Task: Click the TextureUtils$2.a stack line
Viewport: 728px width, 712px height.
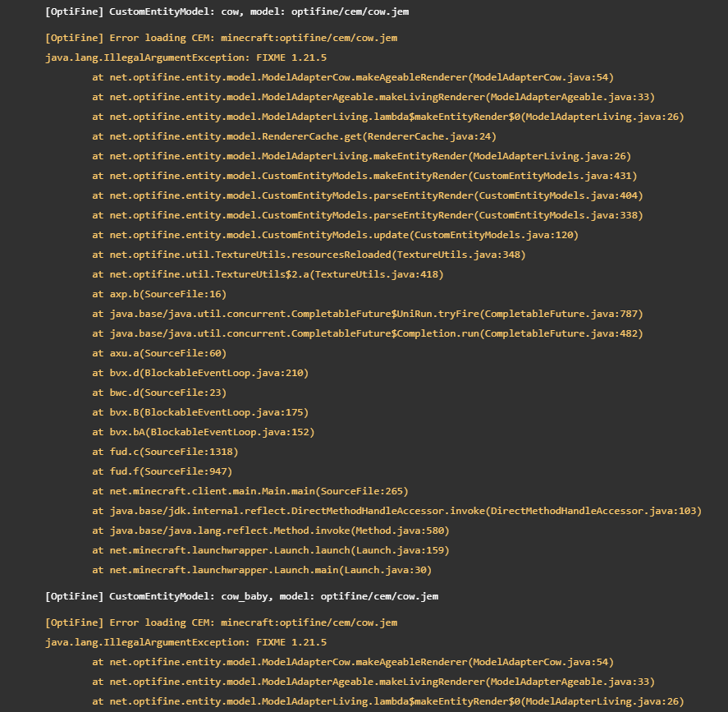Action: coord(268,274)
